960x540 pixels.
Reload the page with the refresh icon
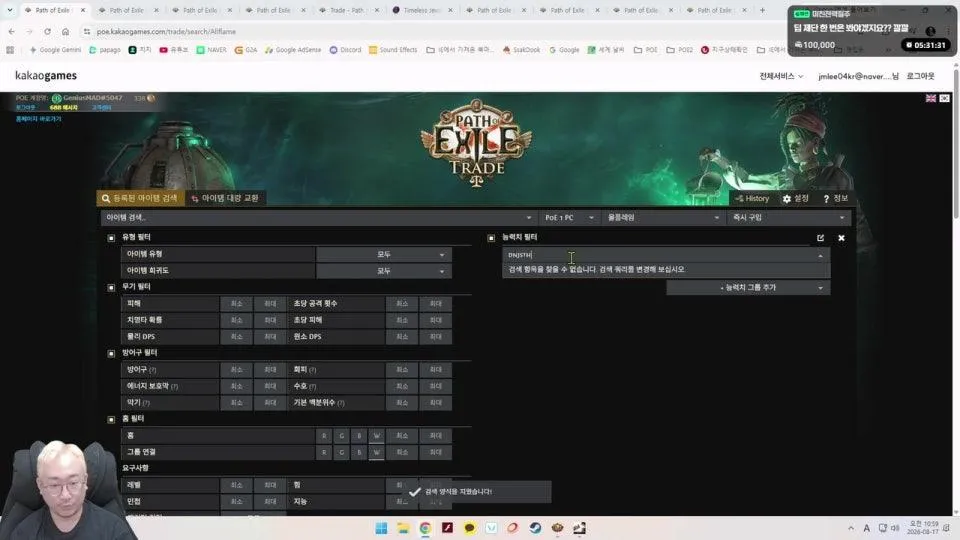[47, 31]
